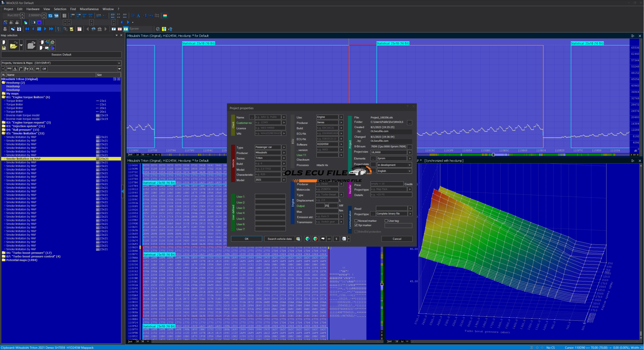The height and width of the screenshot is (350, 644).
Task: Expand the Projects, Versions & Maps dropdown
Action: [119, 63]
